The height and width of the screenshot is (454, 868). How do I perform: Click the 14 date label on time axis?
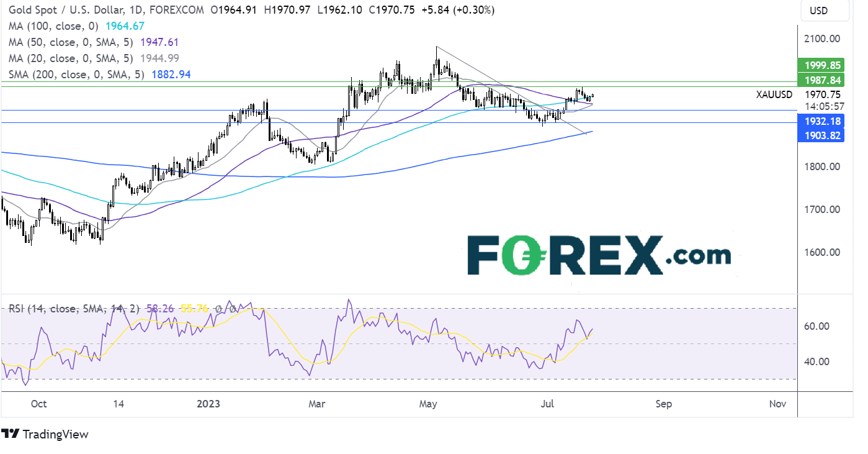(119, 404)
